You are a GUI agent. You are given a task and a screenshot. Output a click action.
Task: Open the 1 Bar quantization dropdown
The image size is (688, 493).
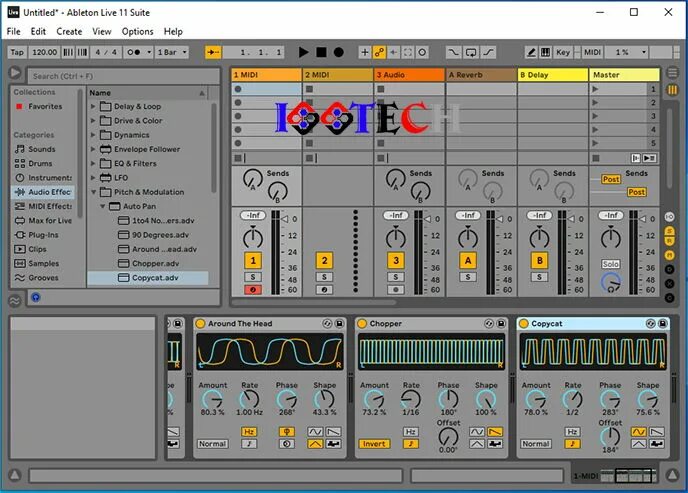click(172, 52)
